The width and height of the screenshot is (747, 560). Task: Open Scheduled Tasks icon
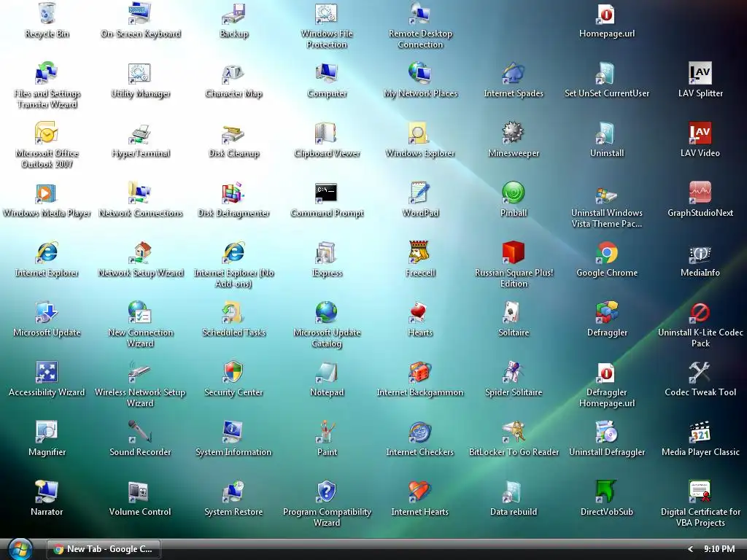point(233,312)
